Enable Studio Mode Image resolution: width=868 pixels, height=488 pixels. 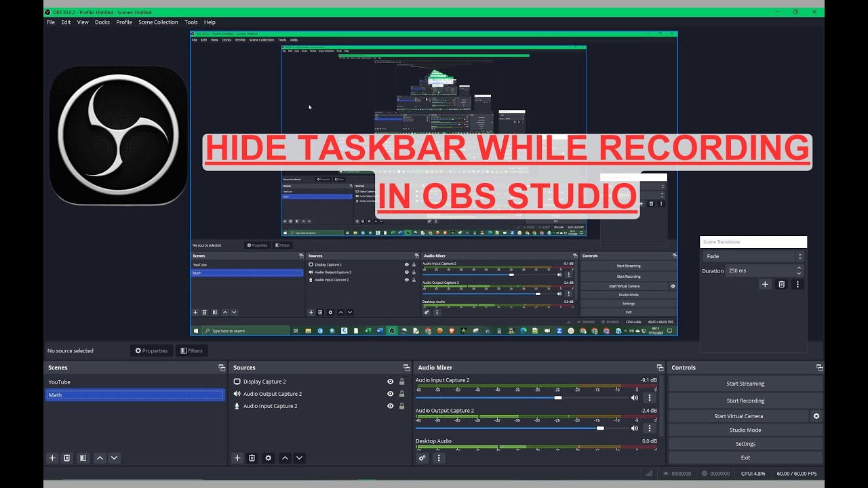745,430
